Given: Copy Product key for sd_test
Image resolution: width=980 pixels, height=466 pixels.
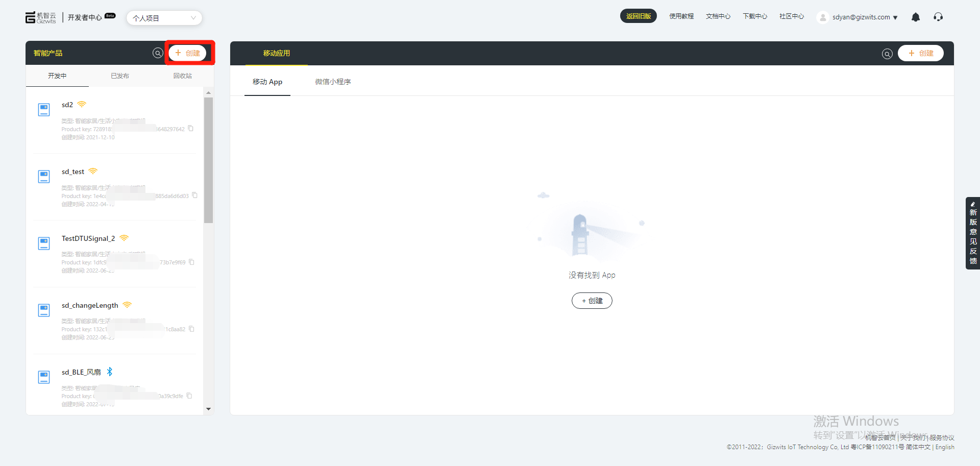Looking at the screenshot, I should [x=194, y=195].
